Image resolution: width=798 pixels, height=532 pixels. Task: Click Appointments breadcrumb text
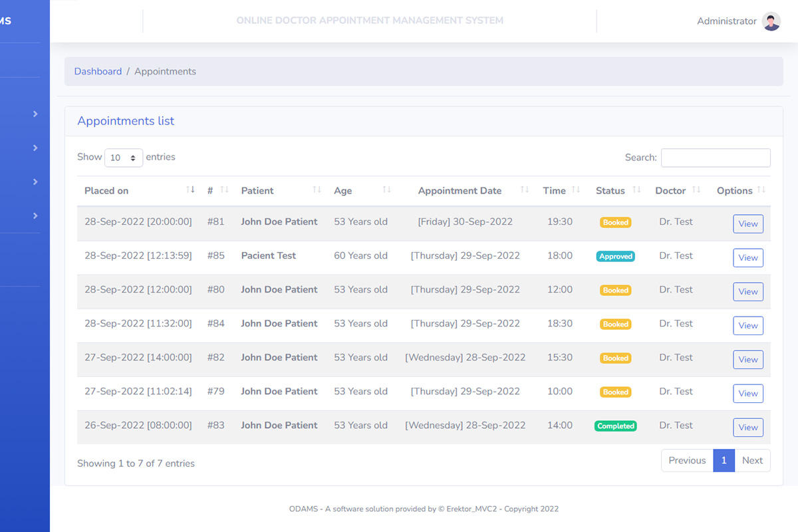165,71
